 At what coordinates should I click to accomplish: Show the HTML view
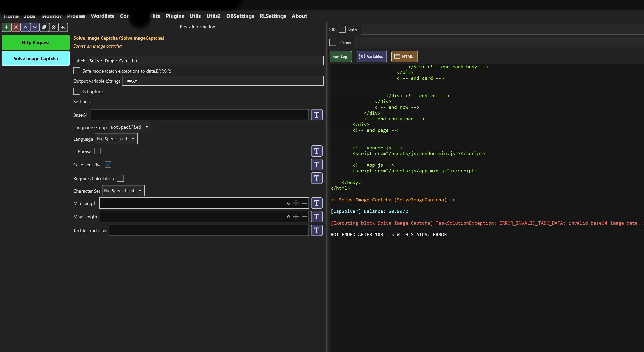tap(405, 57)
